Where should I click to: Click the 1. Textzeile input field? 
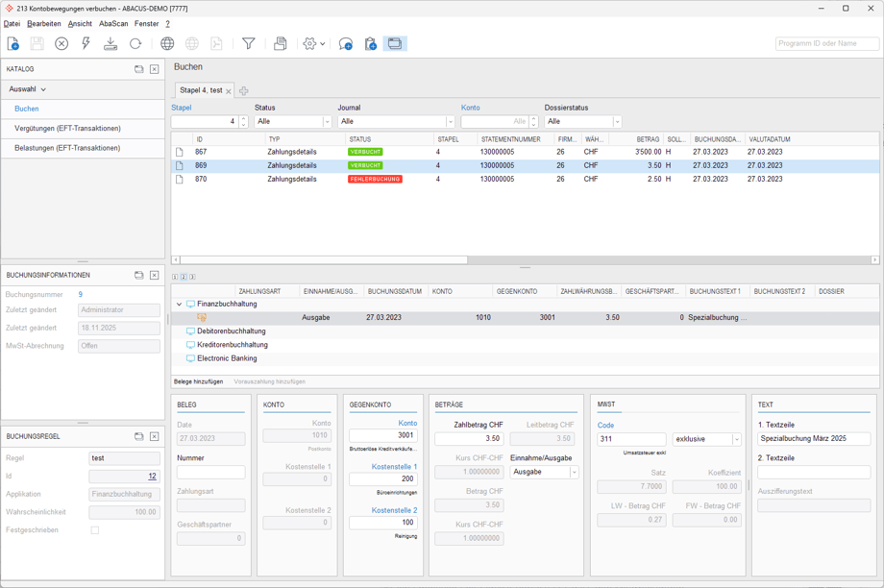pos(813,439)
